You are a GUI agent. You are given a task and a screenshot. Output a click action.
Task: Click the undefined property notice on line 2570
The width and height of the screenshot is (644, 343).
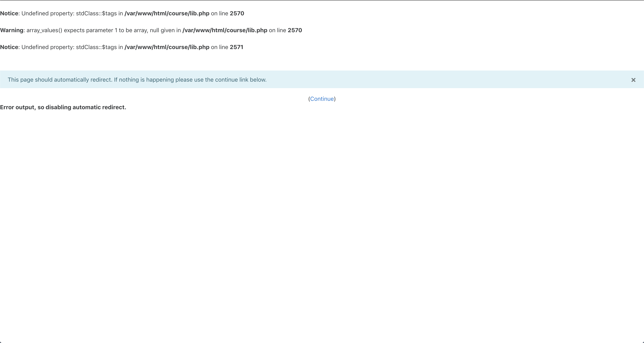coord(122,13)
